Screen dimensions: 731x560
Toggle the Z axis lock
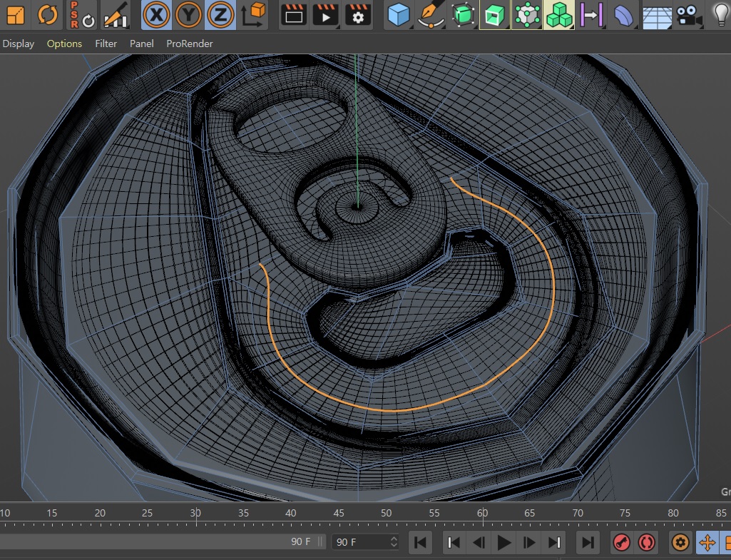click(220, 14)
